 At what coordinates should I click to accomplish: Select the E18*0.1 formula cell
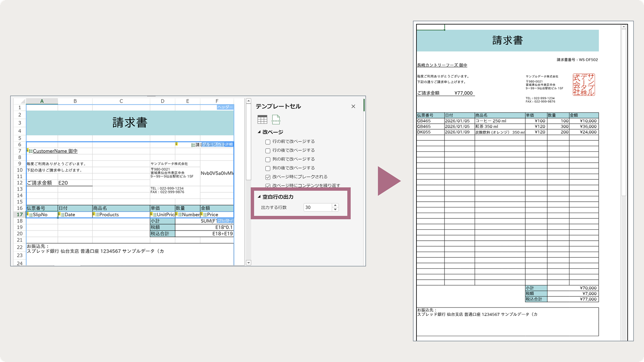[204, 227]
